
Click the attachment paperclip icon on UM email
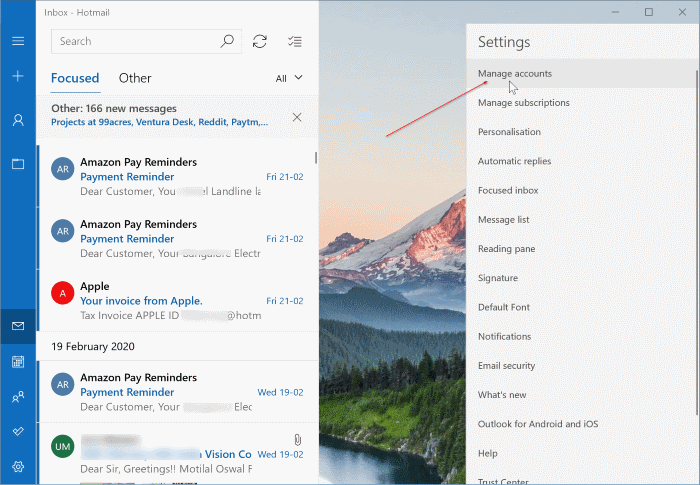(298, 440)
